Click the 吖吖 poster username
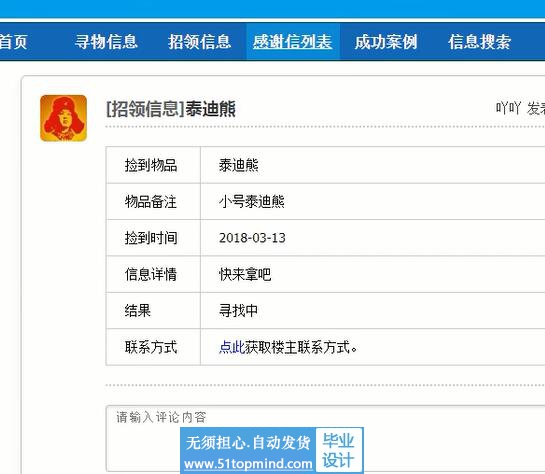Image resolution: width=545 pixels, height=474 pixels. [508, 108]
